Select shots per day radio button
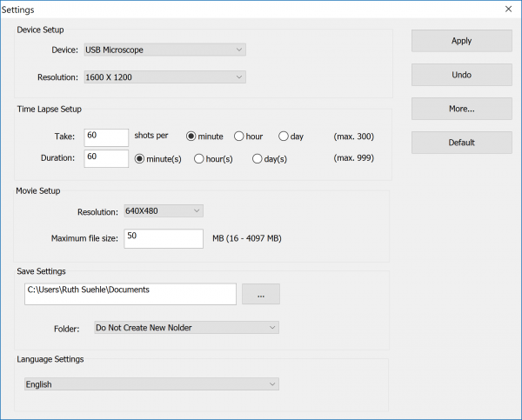The image size is (522, 420). pyautogui.click(x=284, y=137)
